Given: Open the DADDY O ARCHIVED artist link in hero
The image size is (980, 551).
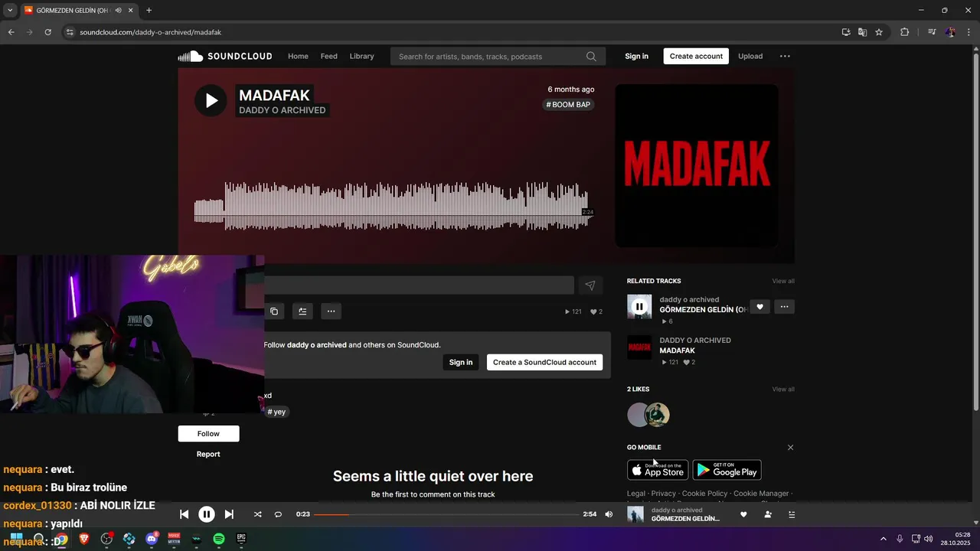Looking at the screenshot, I should tap(282, 110).
